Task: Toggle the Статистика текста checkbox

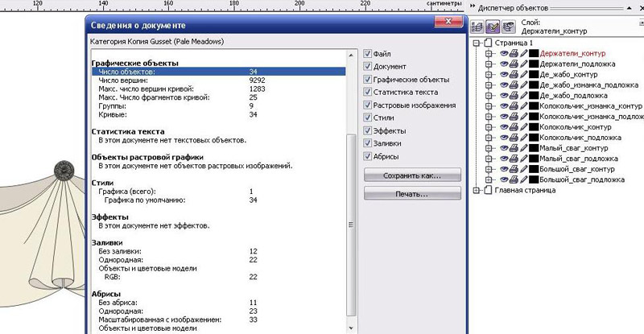Action: click(x=368, y=93)
